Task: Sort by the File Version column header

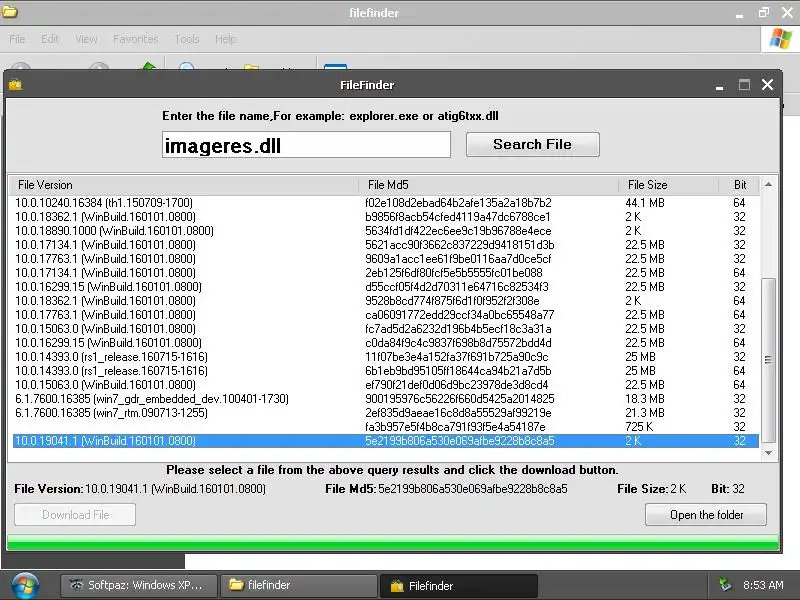Action: [x=183, y=185]
